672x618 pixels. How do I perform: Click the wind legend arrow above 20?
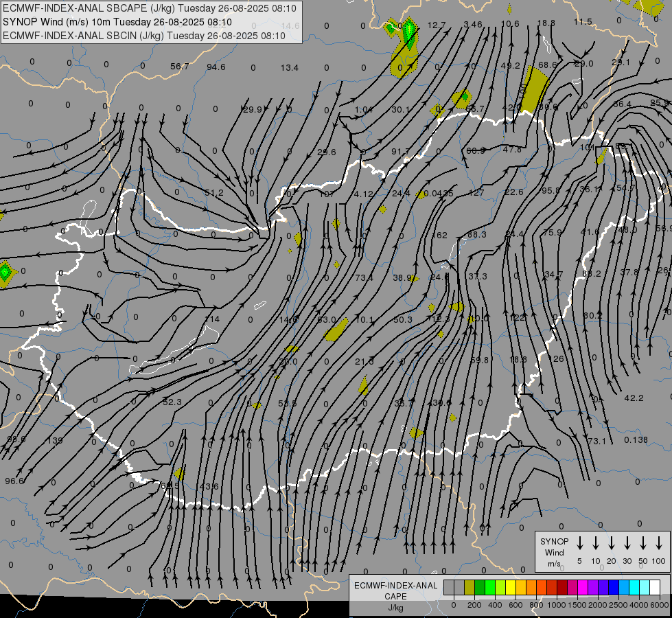(x=612, y=543)
